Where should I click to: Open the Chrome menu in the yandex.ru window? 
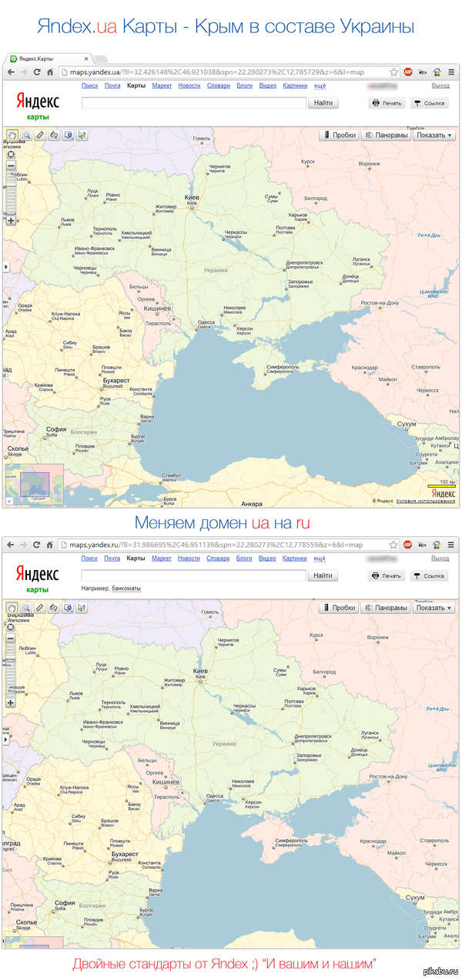pos(451,545)
